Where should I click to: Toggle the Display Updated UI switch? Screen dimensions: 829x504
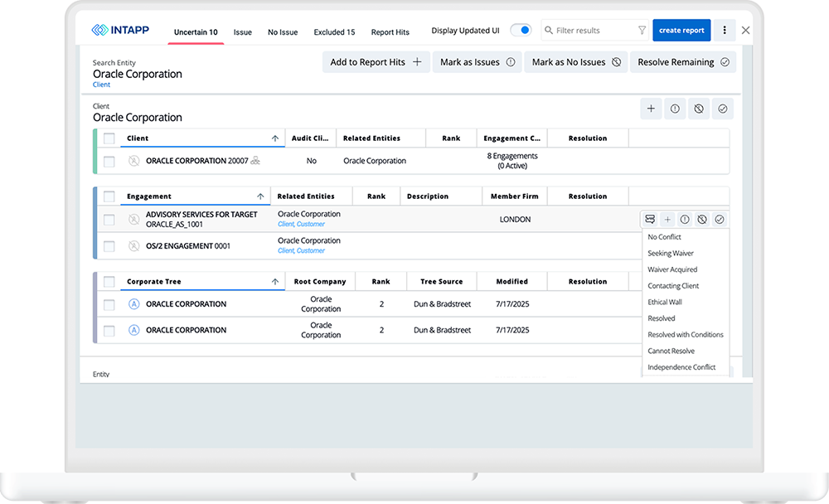pos(521,31)
